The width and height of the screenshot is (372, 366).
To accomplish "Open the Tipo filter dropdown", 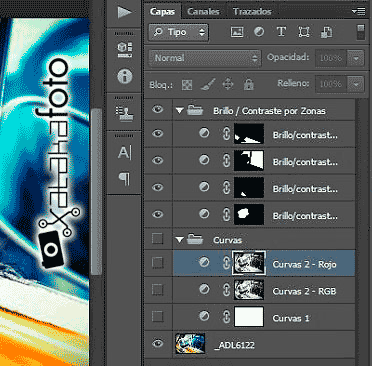I will tap(178, 32).
